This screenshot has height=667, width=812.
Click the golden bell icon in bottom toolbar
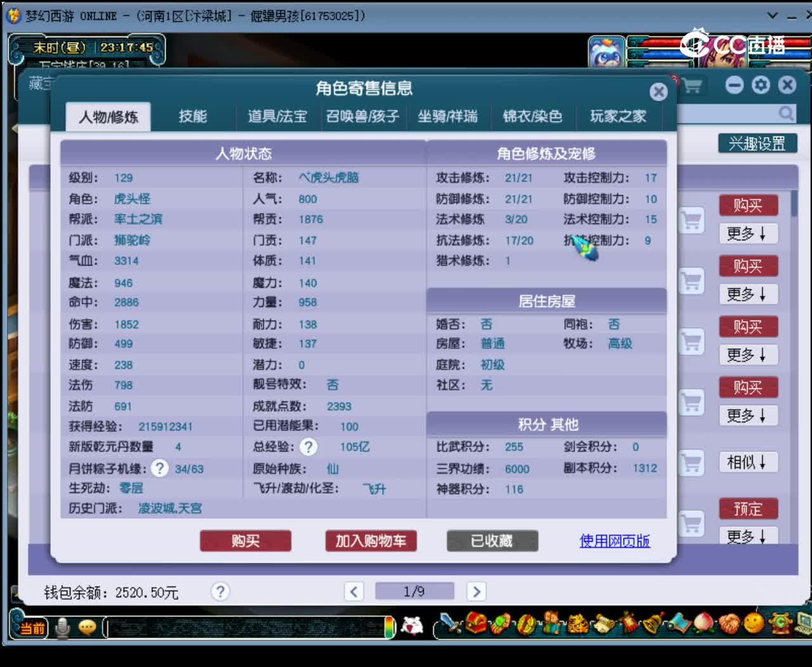click(652, 625)
